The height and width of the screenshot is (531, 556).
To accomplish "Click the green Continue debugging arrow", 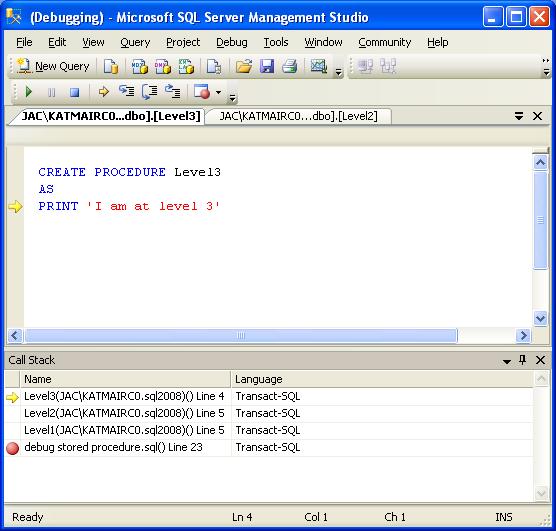I will [29, 92].
